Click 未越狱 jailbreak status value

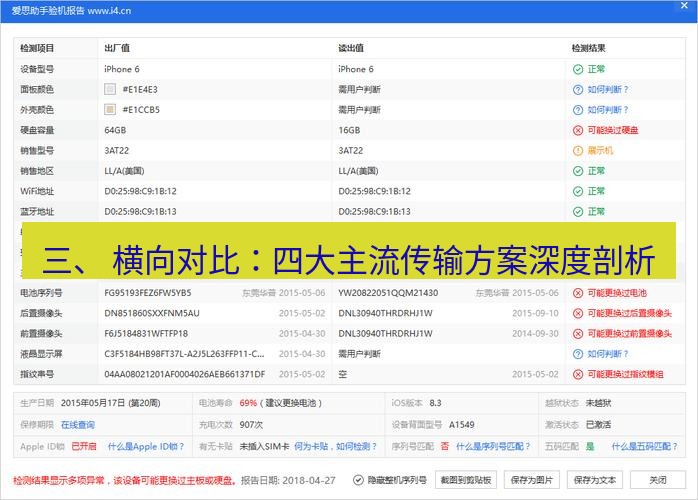tap(598, 403)
